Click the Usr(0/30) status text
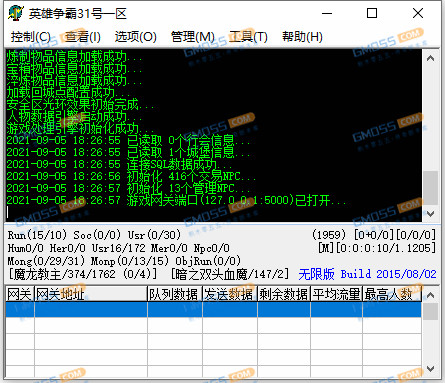Viewport: 445px width, 383px height. pyautogui.click(x=154, y=235)
